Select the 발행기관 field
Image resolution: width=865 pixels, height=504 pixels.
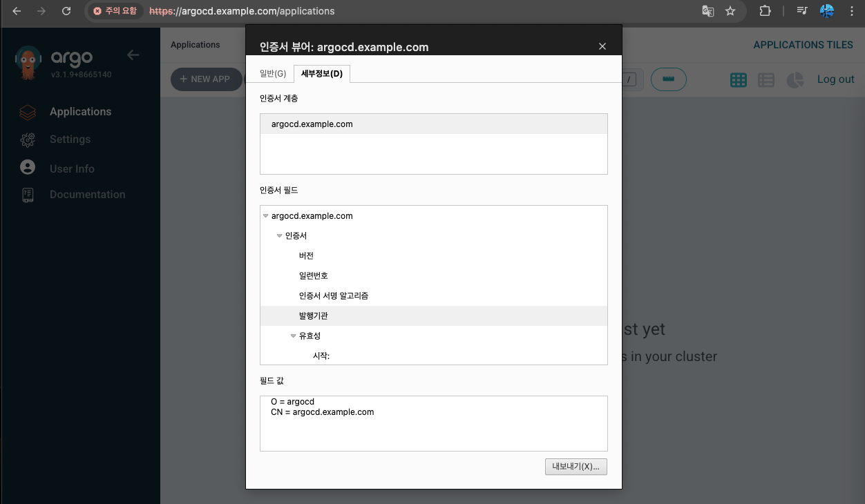click(434, 316)
